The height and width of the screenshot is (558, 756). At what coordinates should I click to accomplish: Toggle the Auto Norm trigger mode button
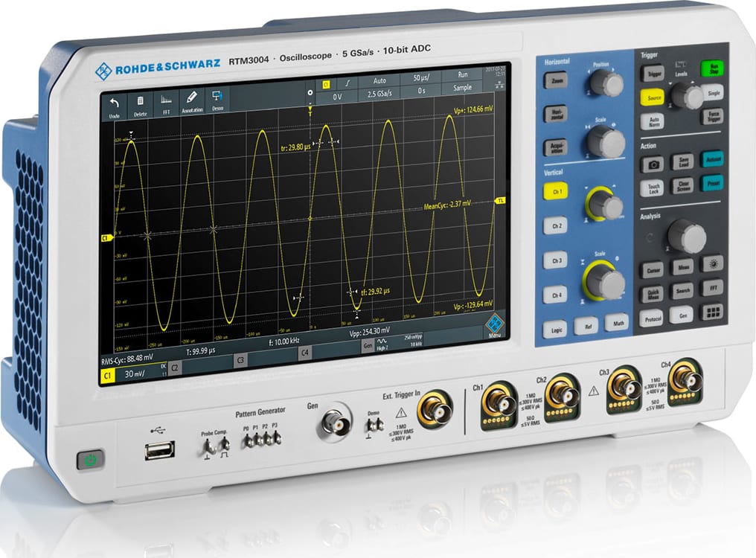pyautogui.click(x=654, y=121)
